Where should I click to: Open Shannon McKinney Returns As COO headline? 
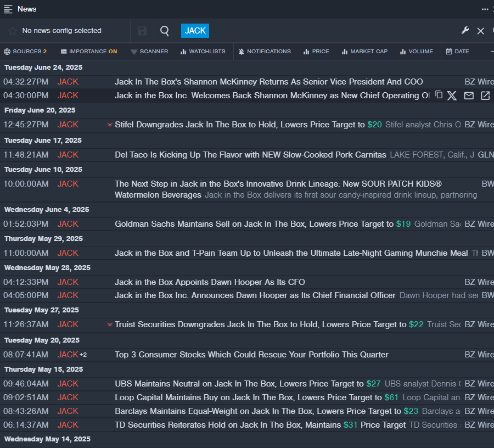pos(269,82)
